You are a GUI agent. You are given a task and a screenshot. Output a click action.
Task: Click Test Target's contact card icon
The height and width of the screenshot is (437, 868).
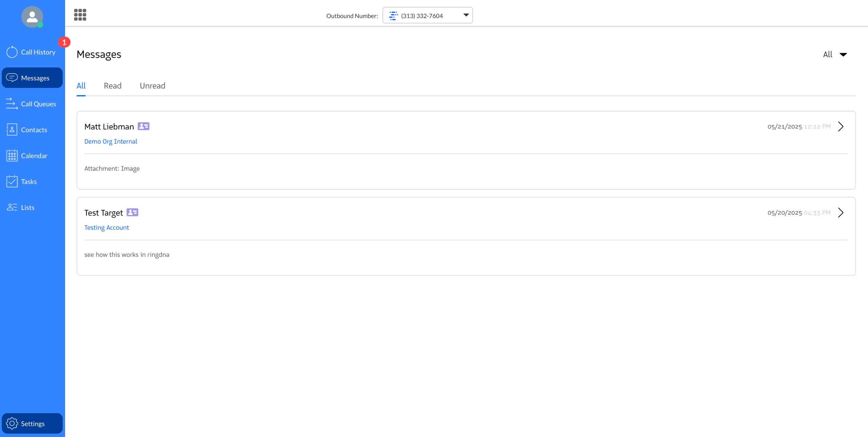[x=132, y=212]
